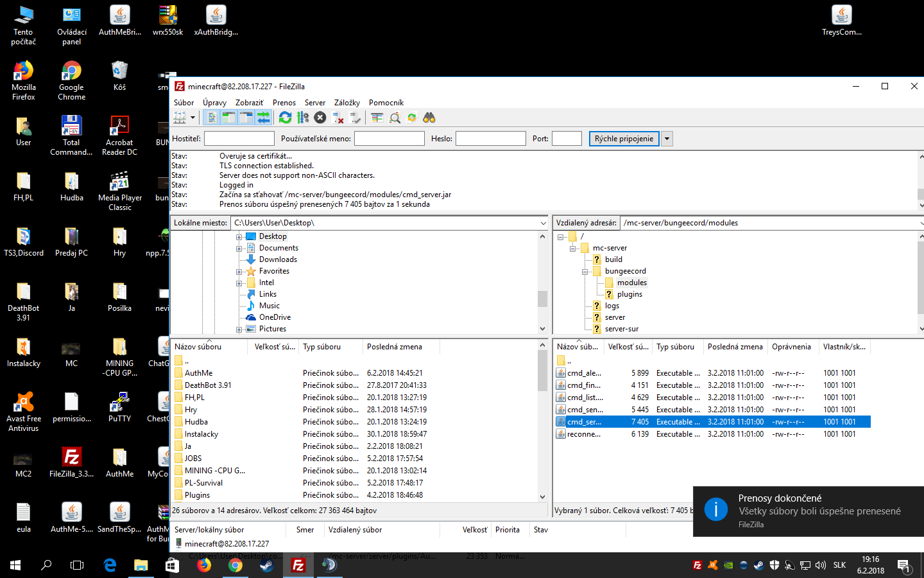Image resolution: width=924 pixels, height=578 pixels.
Task: Toggle transfer queue display icon
Action: (263, 118)
